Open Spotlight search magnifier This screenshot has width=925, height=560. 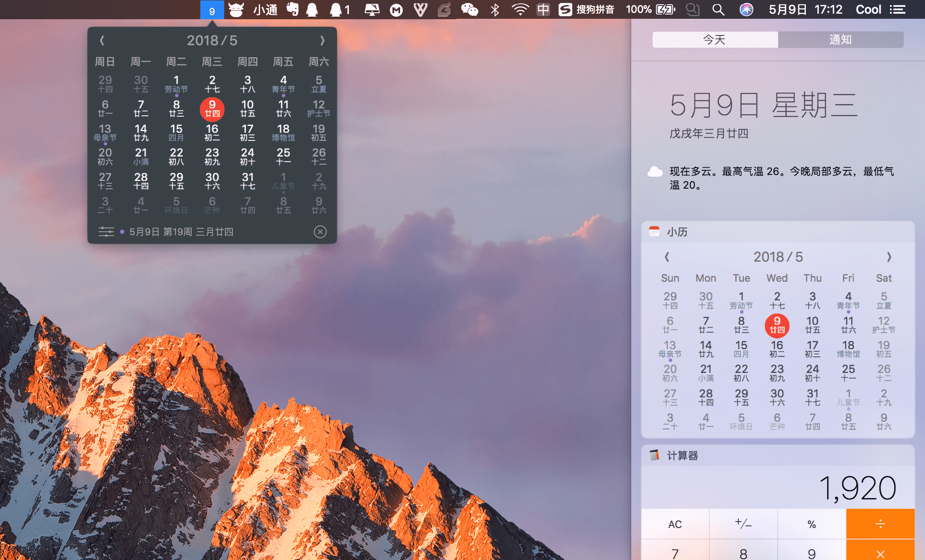coord(718,10)
